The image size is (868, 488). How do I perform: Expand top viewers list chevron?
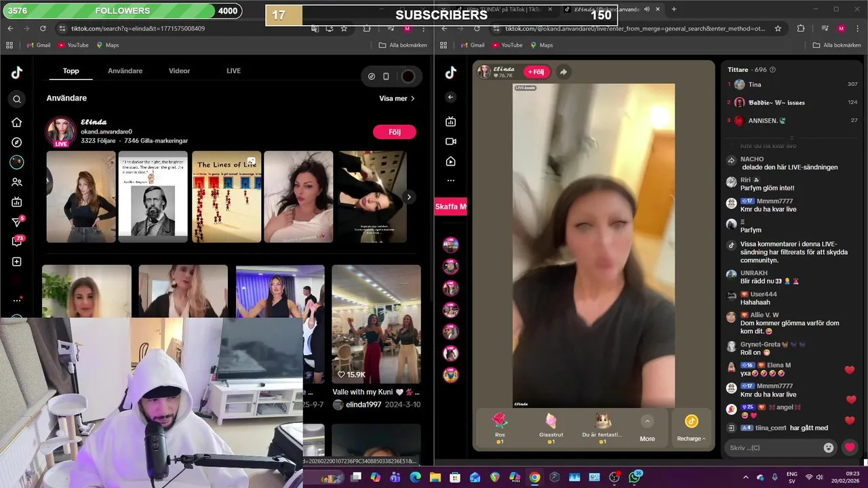click(x=791, y=137)
